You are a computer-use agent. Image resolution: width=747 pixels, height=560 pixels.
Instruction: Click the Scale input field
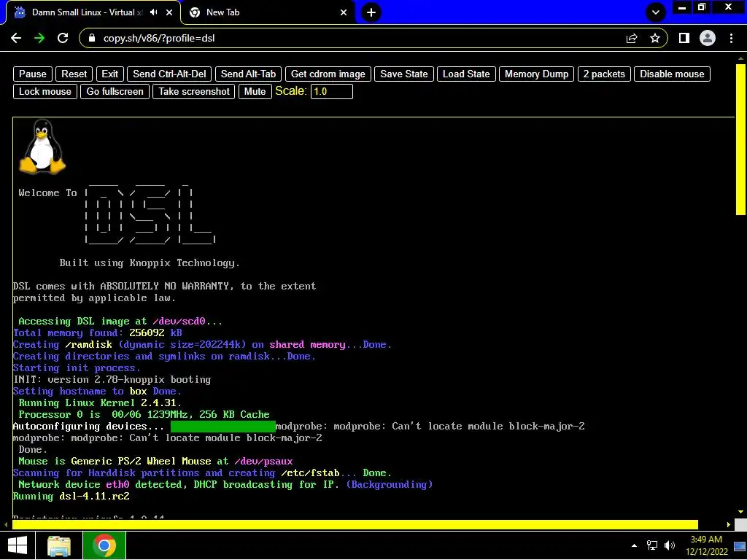pyautogui.click(x=332, y=91)
